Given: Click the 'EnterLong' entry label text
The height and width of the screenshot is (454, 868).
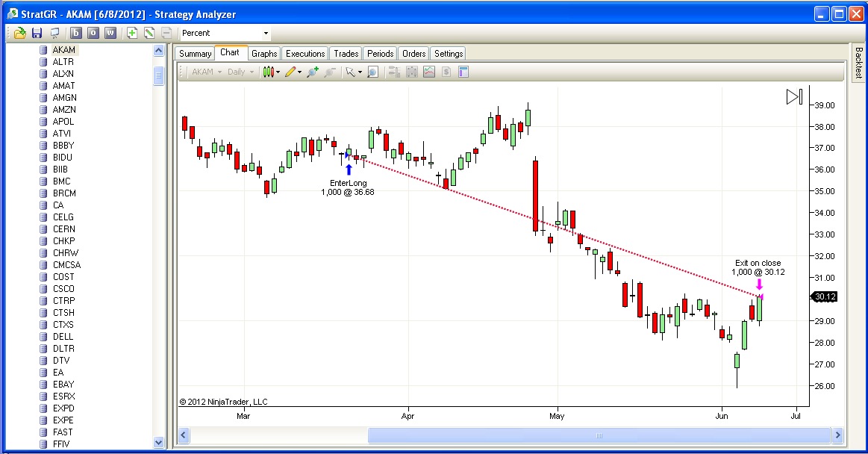Looking at the screenshot, I should pyautogui.click(x=349, y=183).
